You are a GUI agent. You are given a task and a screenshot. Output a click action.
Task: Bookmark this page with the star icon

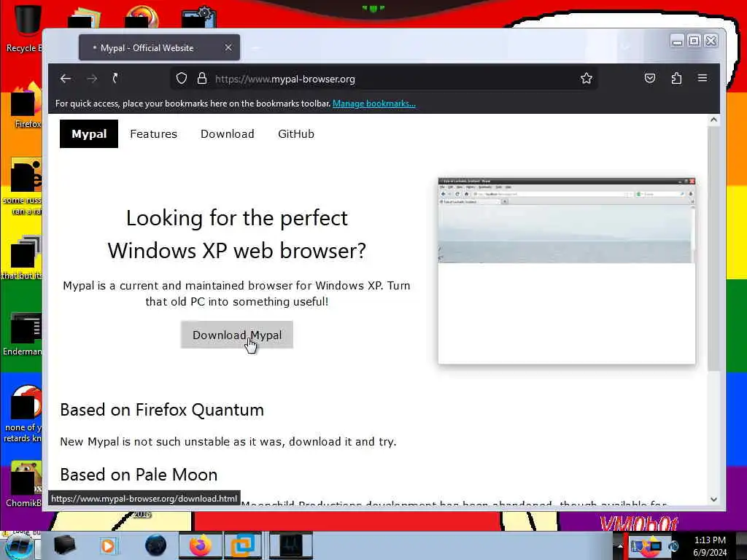point(587,78)
